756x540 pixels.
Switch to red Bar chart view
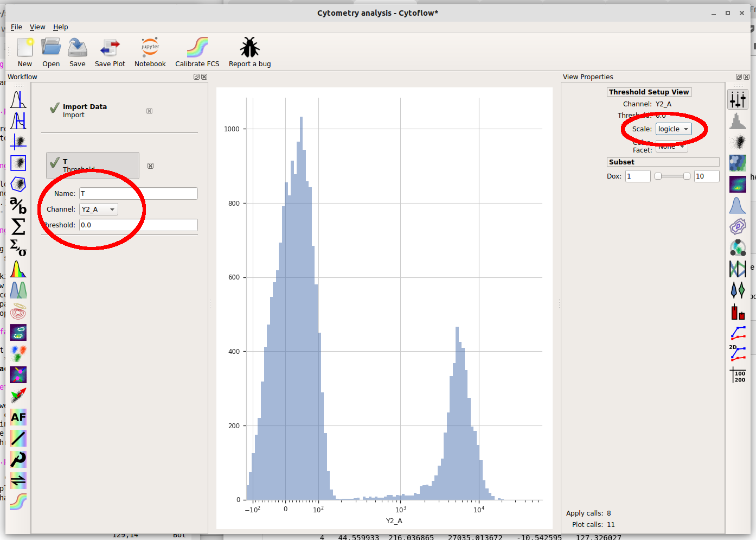tap(738, 312)
